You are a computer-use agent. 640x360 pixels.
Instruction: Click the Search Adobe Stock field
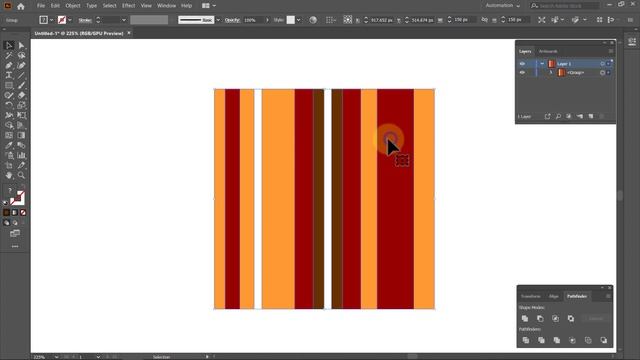click(564, 6)
